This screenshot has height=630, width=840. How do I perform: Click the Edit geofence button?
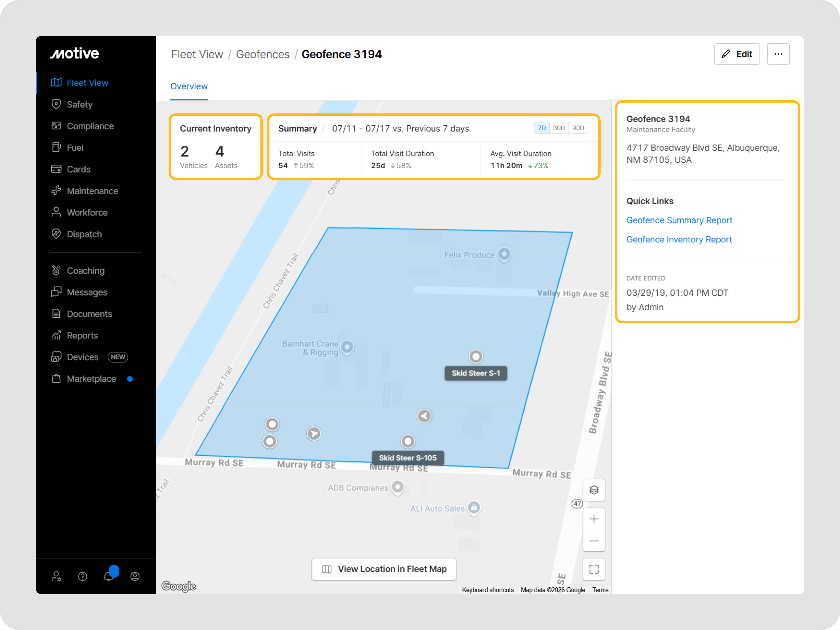tap(736, 54)
